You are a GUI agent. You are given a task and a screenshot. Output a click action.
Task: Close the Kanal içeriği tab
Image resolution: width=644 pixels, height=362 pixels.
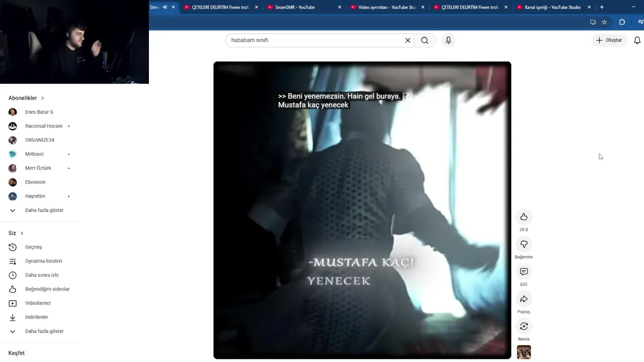tap(589, 7)
